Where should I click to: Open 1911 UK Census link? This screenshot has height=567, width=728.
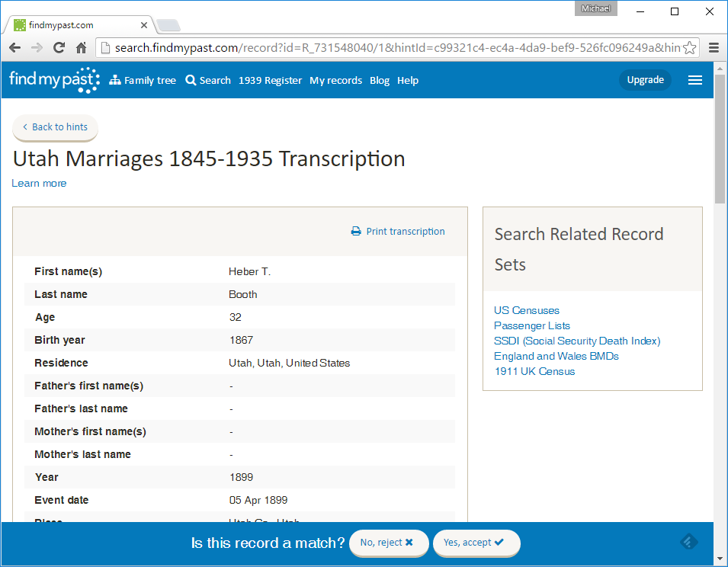tap(535, 372)
